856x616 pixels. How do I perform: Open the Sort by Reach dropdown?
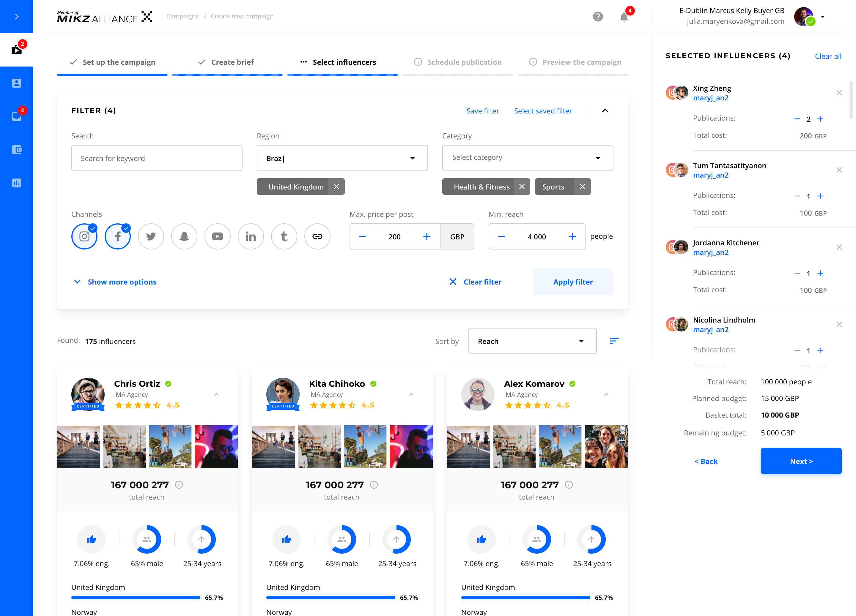pos(532,341)
